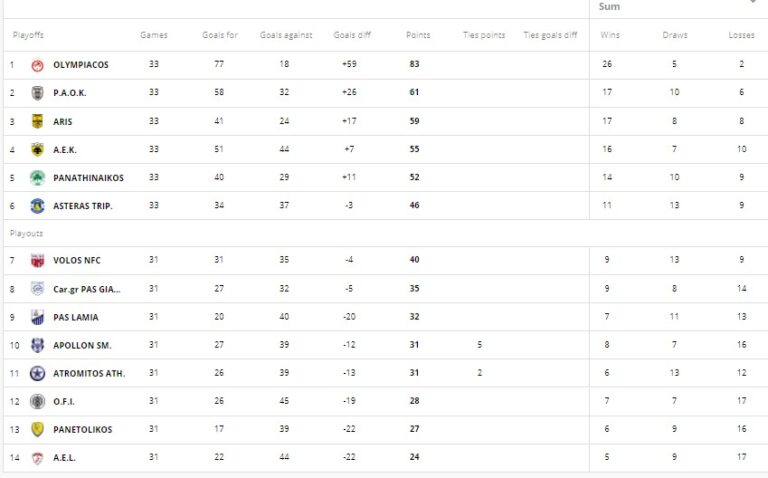This screenshot has height=478, width=768.
Task: Open the dropdown arrow beside Sum
Action: tap(752, 3)
